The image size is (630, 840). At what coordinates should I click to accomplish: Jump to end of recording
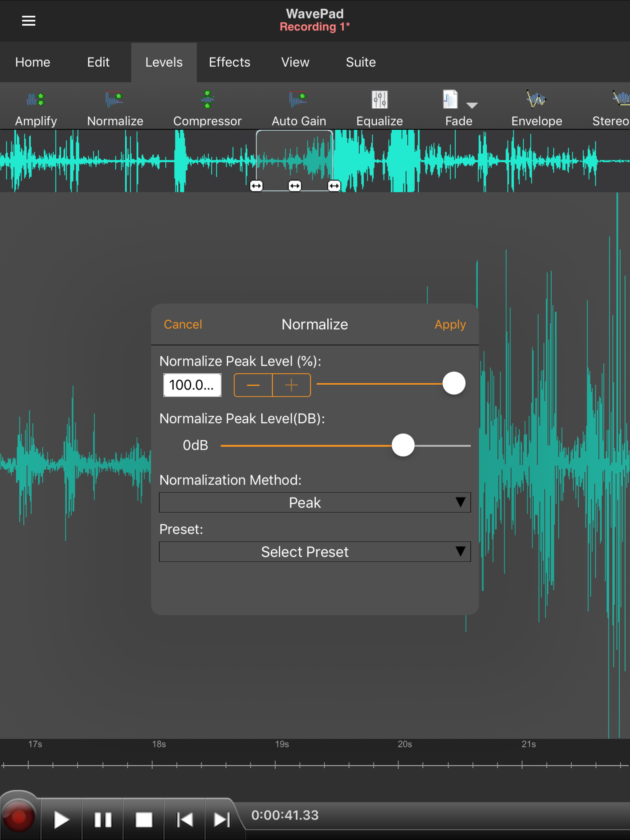click(222, 820)
